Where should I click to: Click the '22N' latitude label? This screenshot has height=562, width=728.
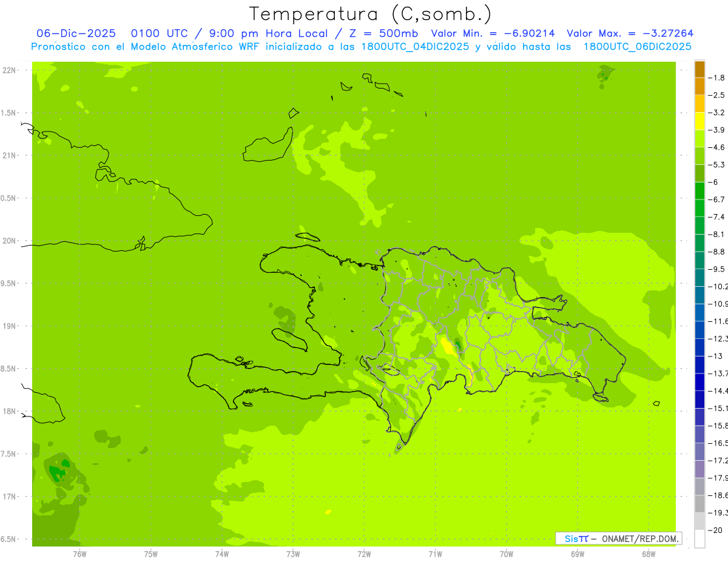click(x=10, y=70)
